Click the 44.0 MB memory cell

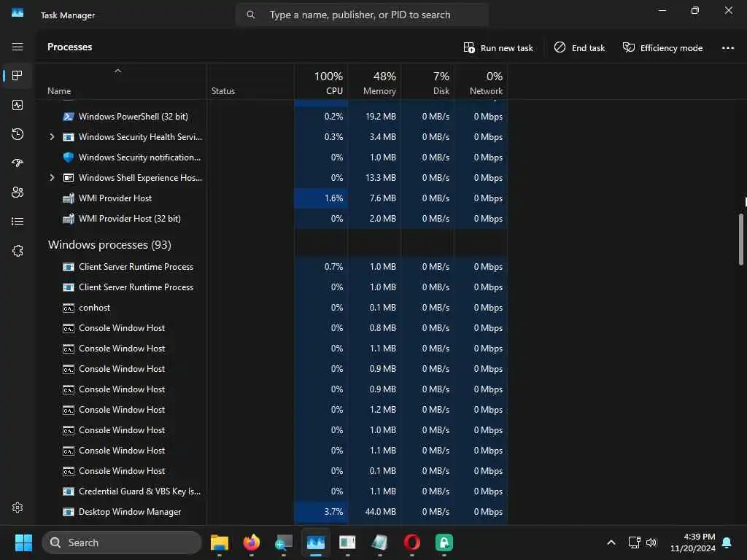(x=381, y=512)
